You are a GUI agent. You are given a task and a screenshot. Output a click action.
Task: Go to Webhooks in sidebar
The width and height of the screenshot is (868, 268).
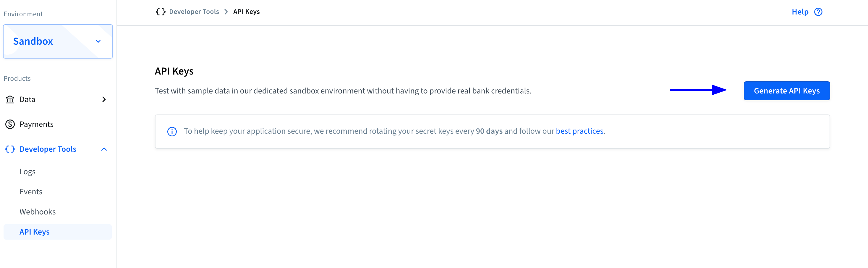[x=38, y=212]
